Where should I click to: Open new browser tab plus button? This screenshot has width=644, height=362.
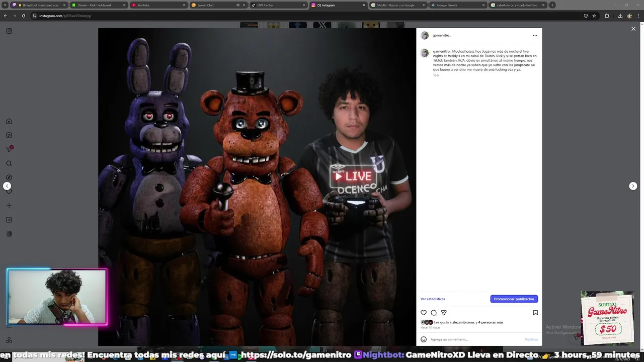552,5
